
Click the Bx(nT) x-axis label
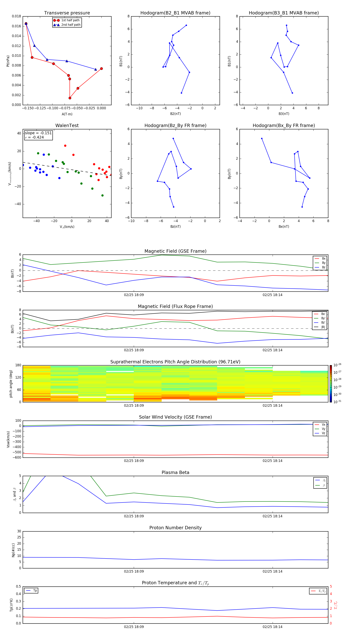pyautogui.click(x=284, y=227)
